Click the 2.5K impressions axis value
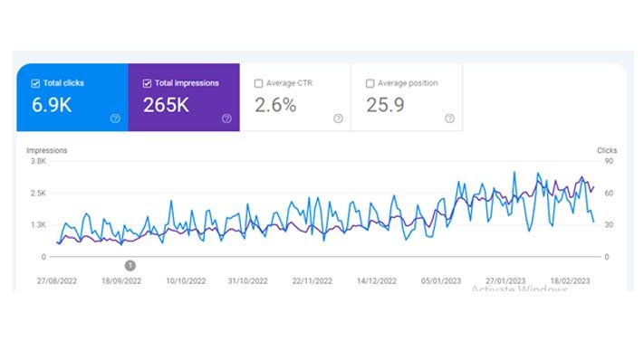The image size is (644, 341). pos(39,193)
